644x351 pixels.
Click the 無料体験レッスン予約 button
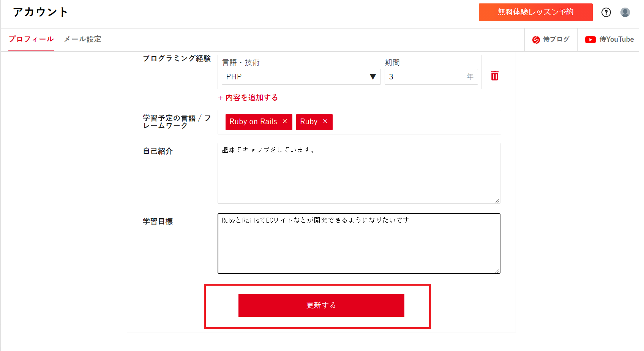(x=535, y=12)
